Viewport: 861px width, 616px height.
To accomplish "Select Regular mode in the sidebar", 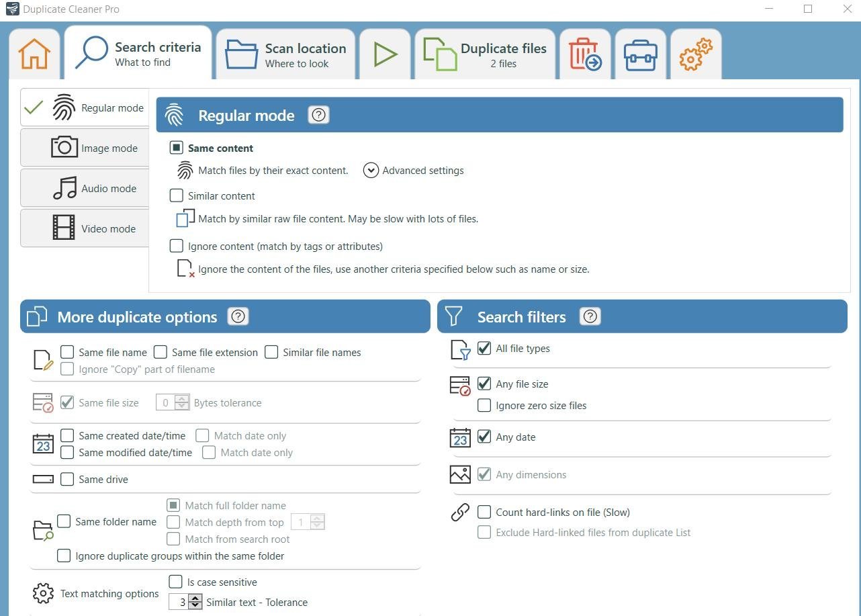I will pos(85,107).
